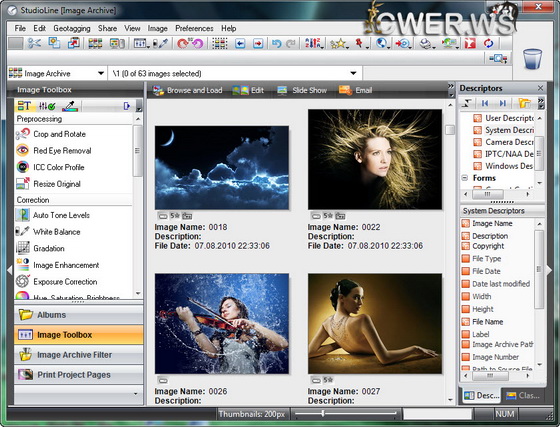This screenshot has width=560, height=427.
Task: Click the scissors Cut icon in toolbar
Action: point(35,44)
